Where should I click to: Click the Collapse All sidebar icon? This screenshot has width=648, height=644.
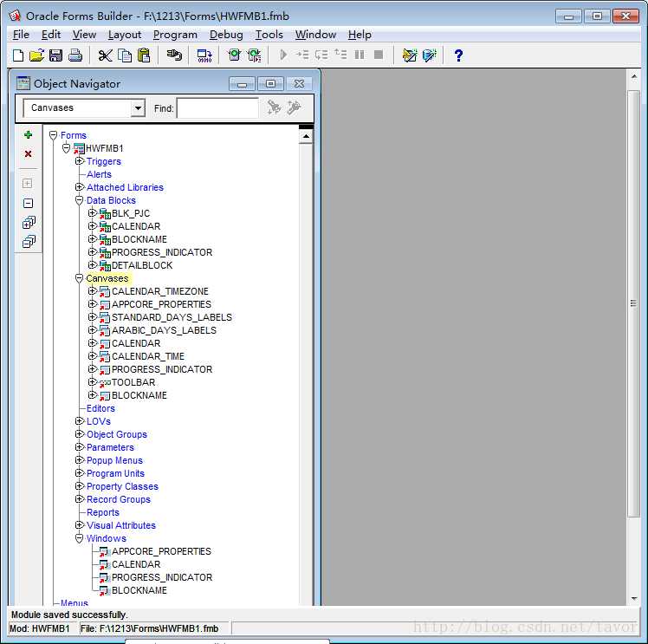(29, 242)
